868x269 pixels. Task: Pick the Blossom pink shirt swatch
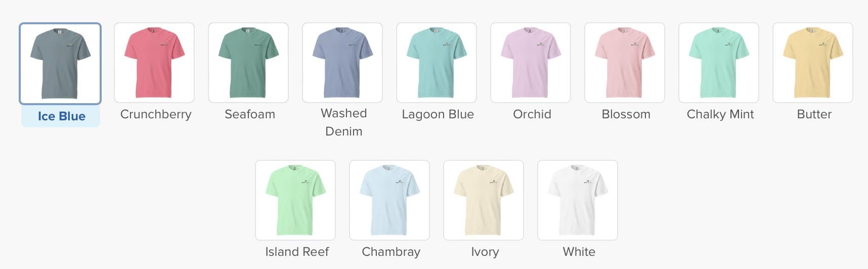click(x=625, y=63)
